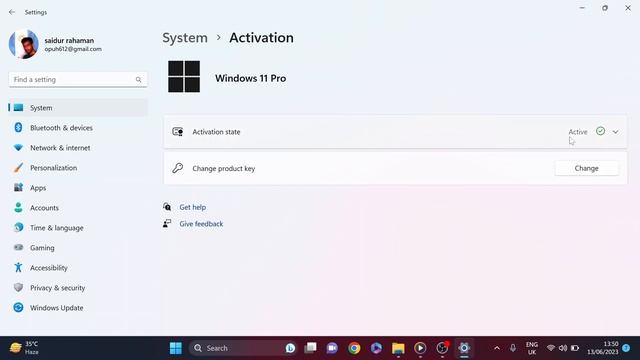Click the green Active checkmark icon
Image resolution: width=640 pixels, height=360 pixels.
coord(600,131)
